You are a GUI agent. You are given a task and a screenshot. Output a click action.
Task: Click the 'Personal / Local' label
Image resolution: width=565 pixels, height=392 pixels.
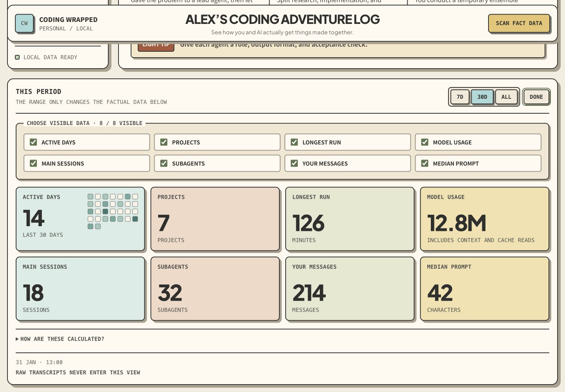66,29
